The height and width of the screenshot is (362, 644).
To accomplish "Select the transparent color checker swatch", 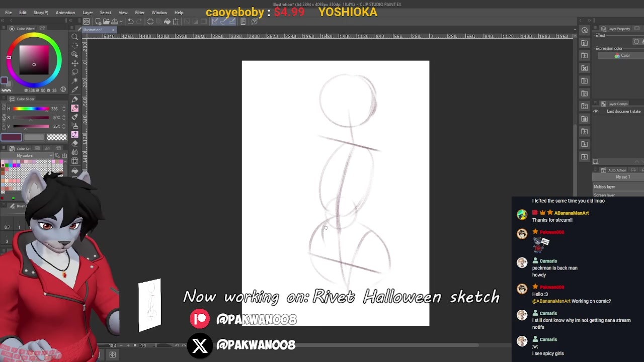I will 56,137.
